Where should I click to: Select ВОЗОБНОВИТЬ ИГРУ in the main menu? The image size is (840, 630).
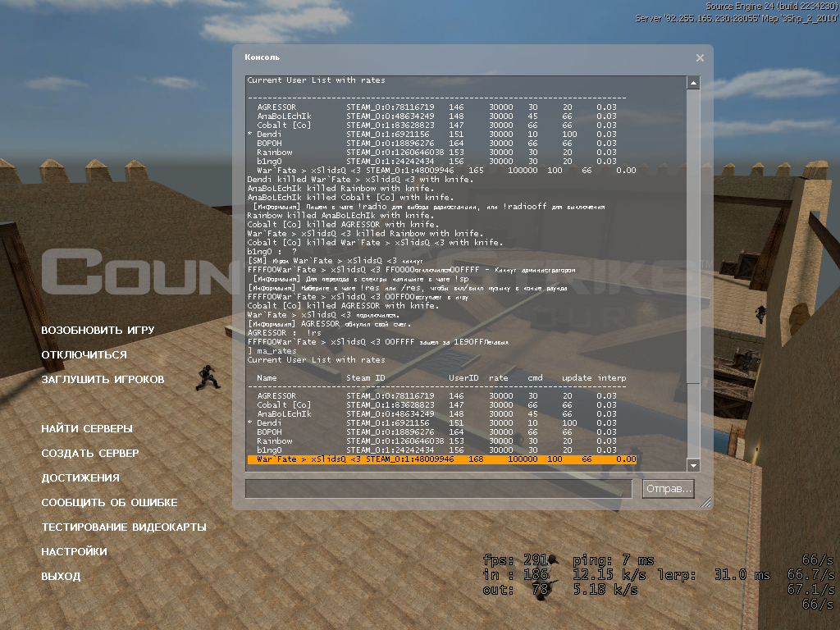click(x=98, y=330)
